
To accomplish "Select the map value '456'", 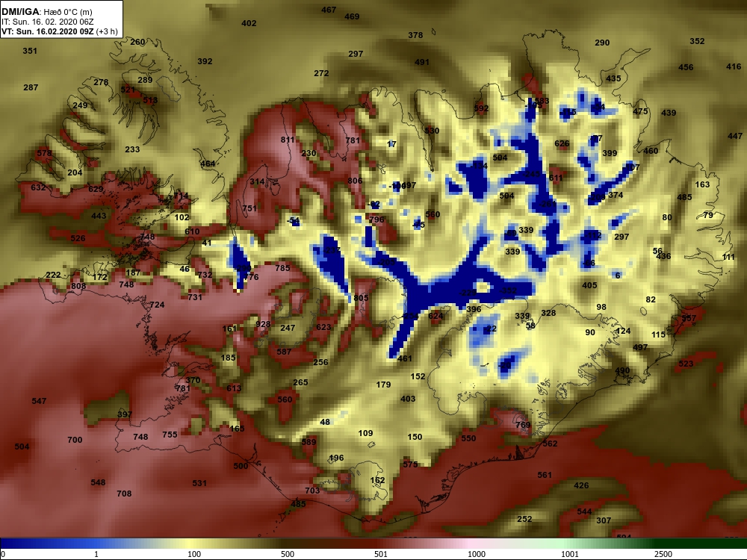I will (686, 68).
